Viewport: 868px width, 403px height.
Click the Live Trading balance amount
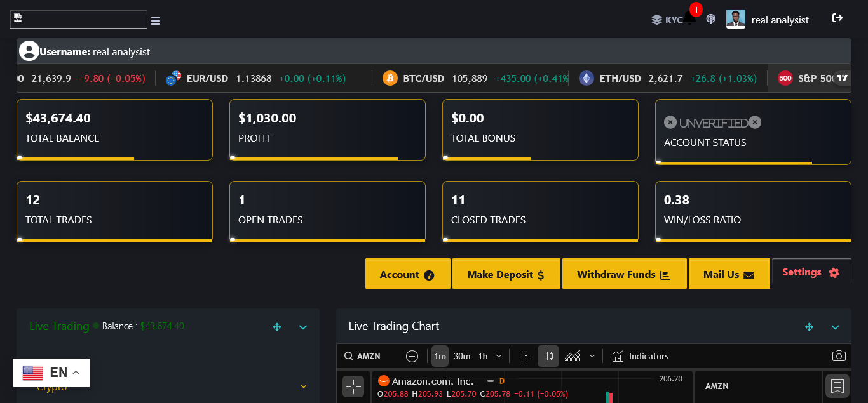(162, 326)
